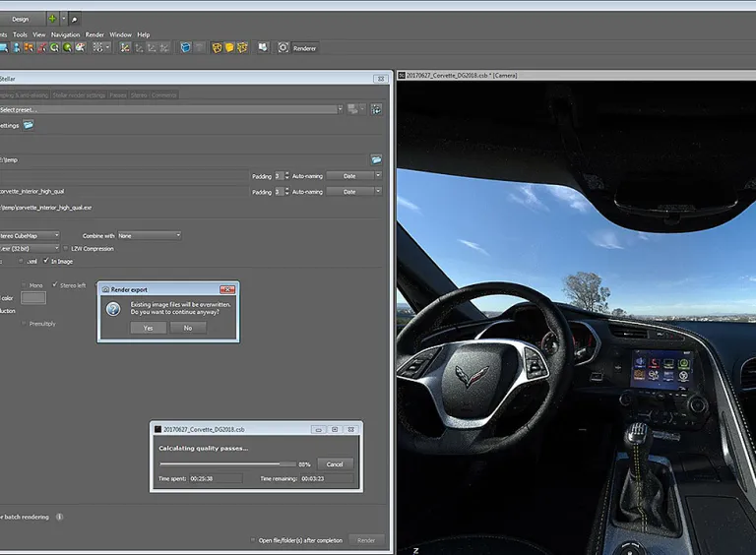Click the corvette_interior_high_qual file name field
This screenshot has width=756, height=555.
click(124, 191)
